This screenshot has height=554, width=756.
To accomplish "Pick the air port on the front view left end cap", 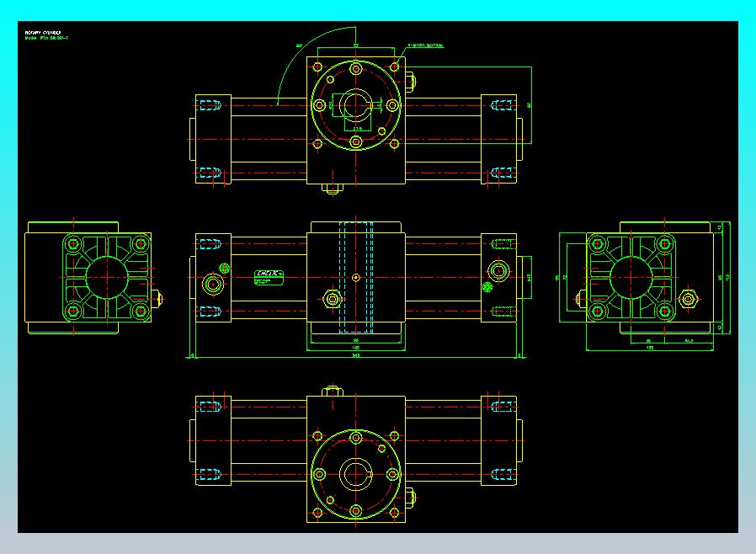I will 213,284.
